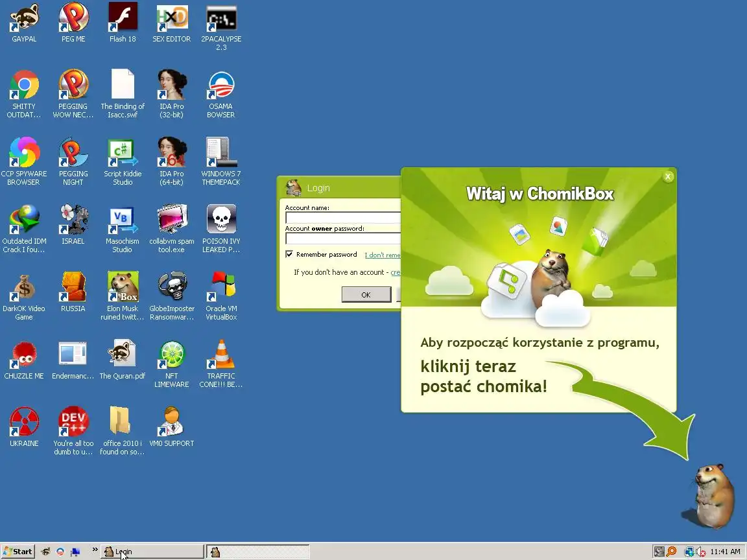The width and height of the screenshot is (747, 560).
Task: Select the You're all too dumb DEV icon
Action: point(73,430)
